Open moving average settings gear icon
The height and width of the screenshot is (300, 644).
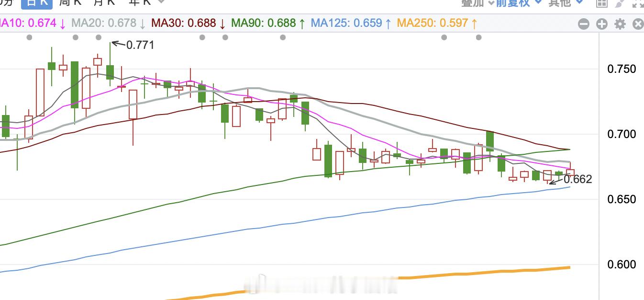(620, 23)
